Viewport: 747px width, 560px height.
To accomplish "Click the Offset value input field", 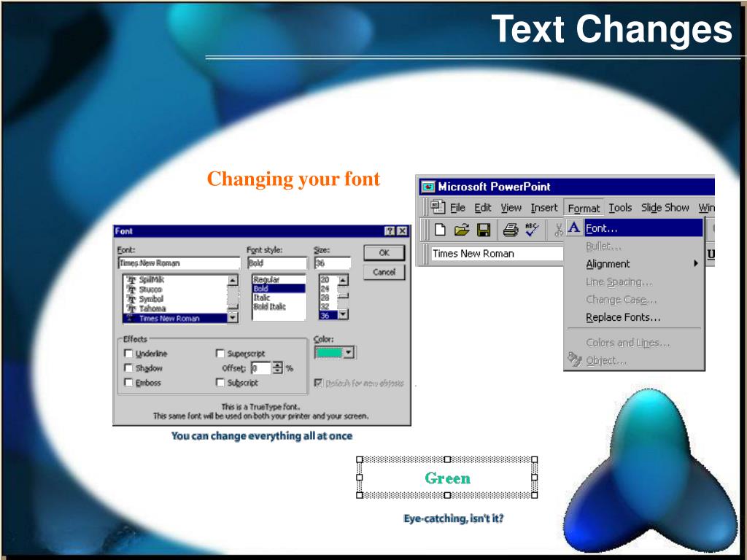I will [x=260, y=368].
